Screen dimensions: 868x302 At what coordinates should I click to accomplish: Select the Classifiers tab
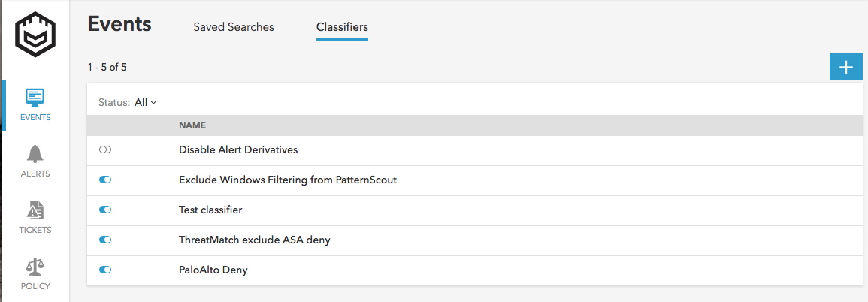[342, 27]
